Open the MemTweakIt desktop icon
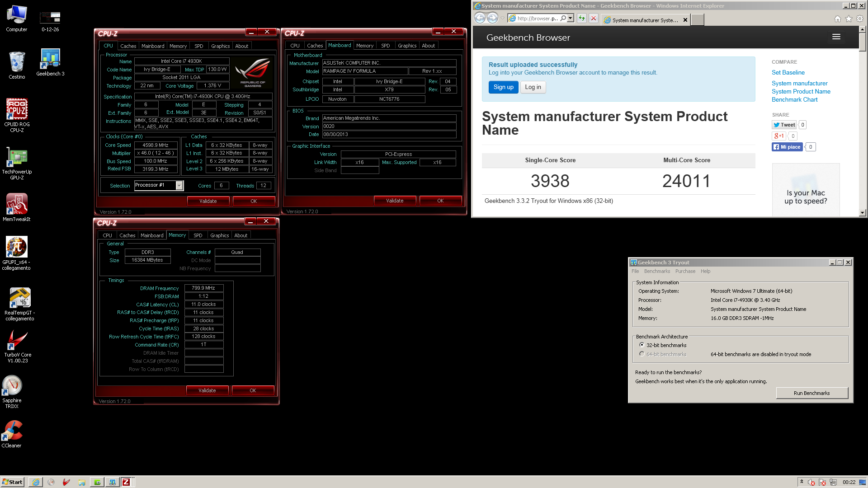 pyautogui.click(x=17, y=207)
